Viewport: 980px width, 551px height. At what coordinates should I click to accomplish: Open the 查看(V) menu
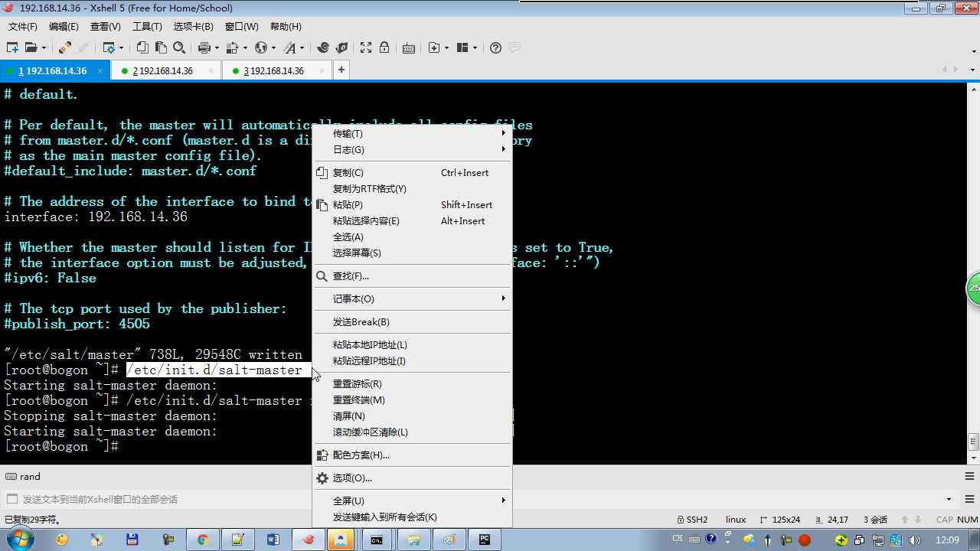[105, 26]
